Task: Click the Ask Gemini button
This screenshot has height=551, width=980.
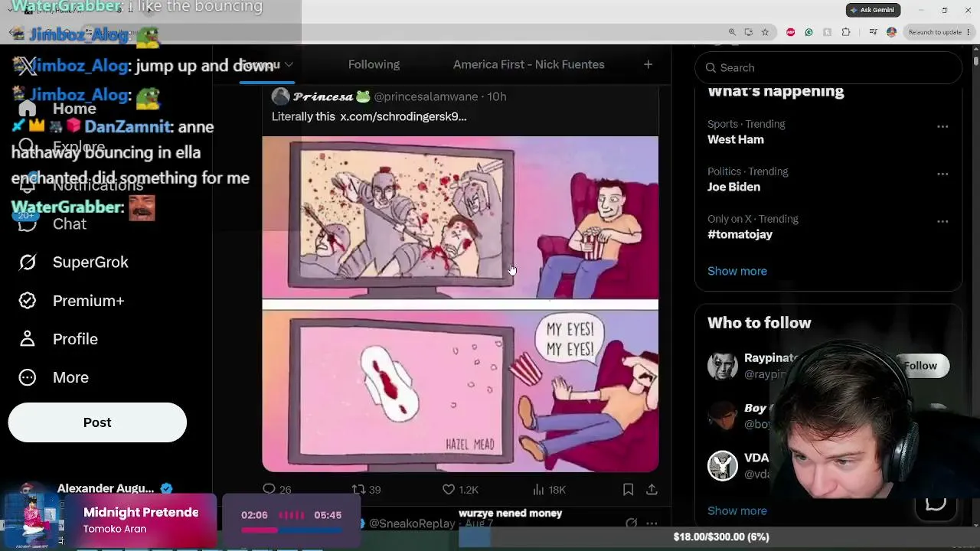Action: 874,10
